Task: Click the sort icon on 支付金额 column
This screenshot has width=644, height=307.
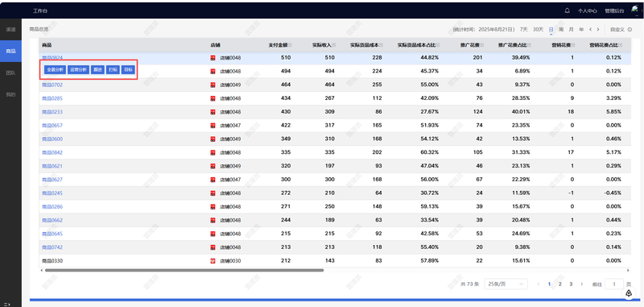Action: pos(290,45)
